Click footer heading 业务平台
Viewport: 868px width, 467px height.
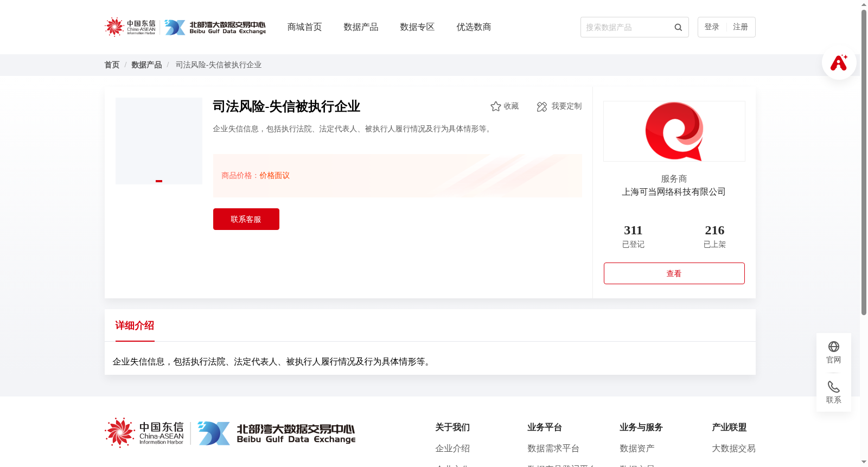point(545,427)
